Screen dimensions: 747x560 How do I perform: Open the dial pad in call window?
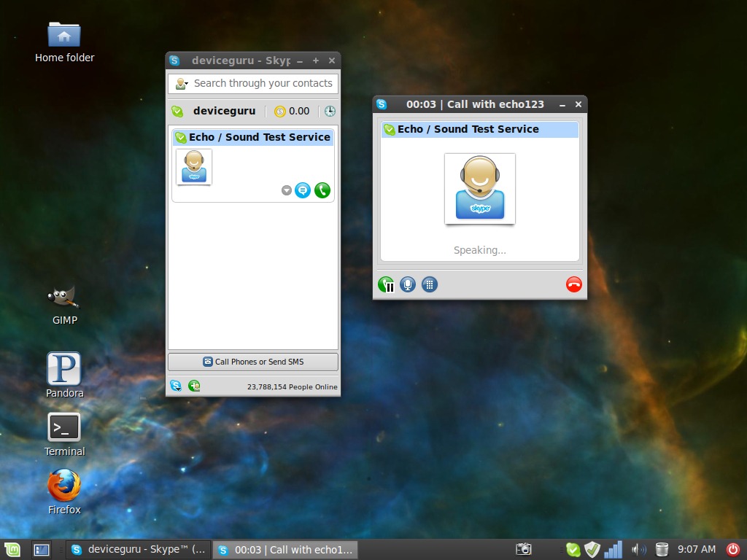429,285
